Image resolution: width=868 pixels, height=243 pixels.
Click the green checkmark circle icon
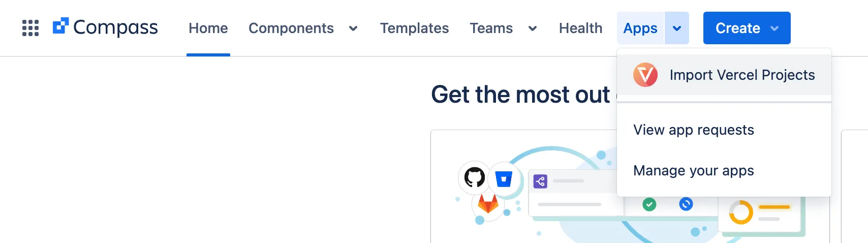click(649, 204)
